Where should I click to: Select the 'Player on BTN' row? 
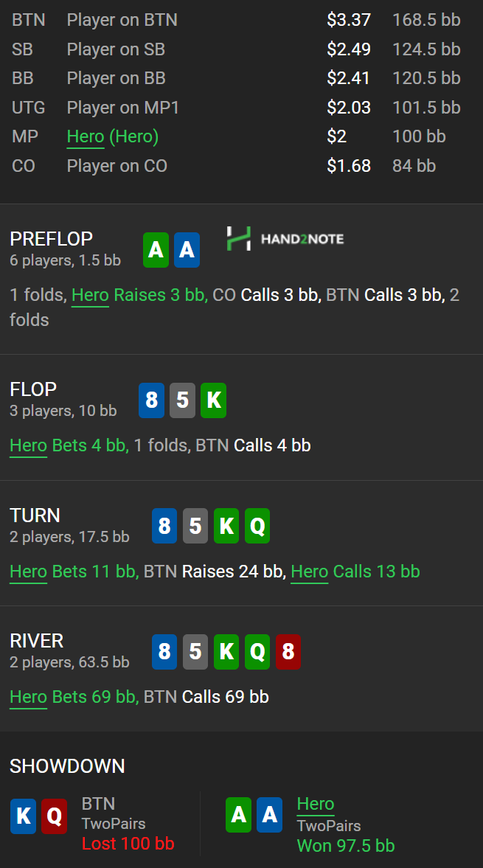pos(241,20)
